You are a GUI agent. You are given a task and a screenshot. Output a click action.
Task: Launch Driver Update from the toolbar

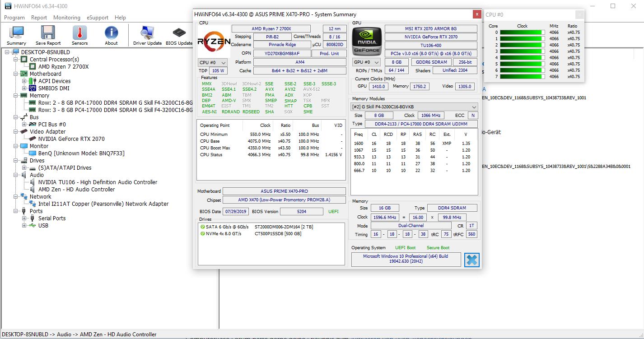147,36
